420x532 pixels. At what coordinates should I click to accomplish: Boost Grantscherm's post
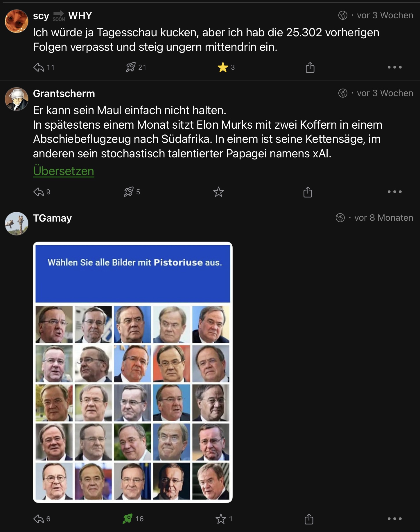pyautogui.click(x=129, y=192)
